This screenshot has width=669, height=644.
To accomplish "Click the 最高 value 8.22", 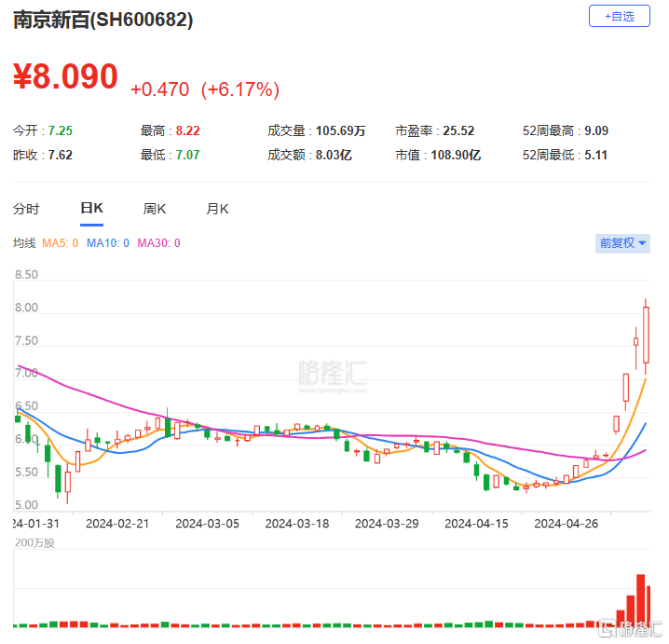I will (187, 130).
